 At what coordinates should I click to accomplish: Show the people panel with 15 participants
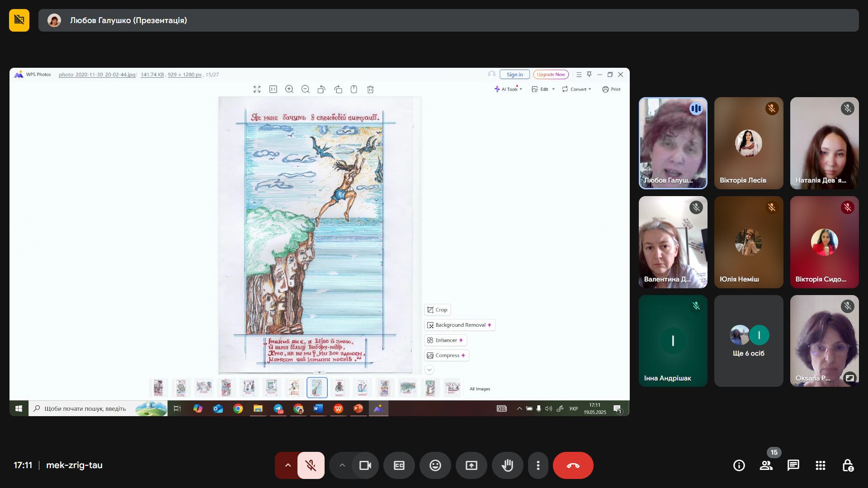pyautogui.click(x=766, y=465)
